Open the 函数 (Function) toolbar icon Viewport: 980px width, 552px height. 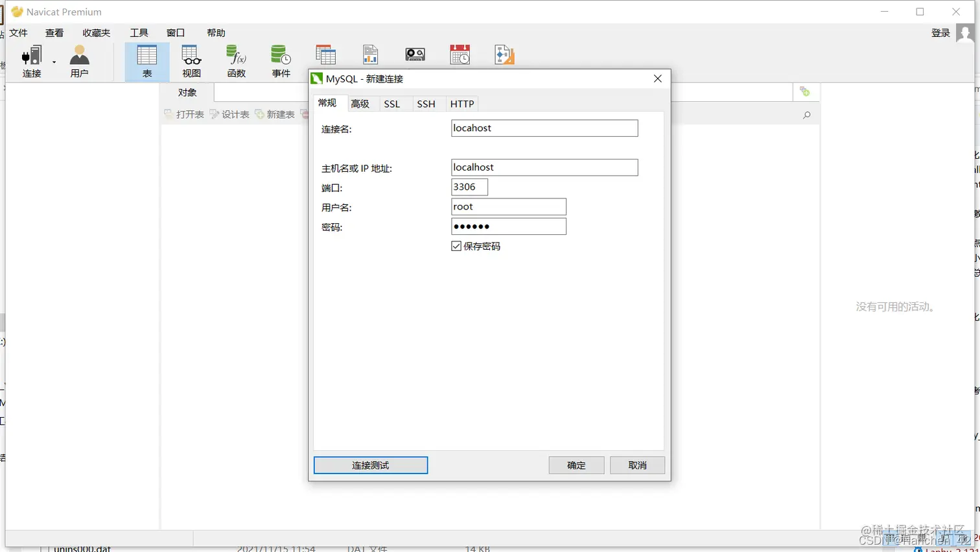click(x=236, y=62)
